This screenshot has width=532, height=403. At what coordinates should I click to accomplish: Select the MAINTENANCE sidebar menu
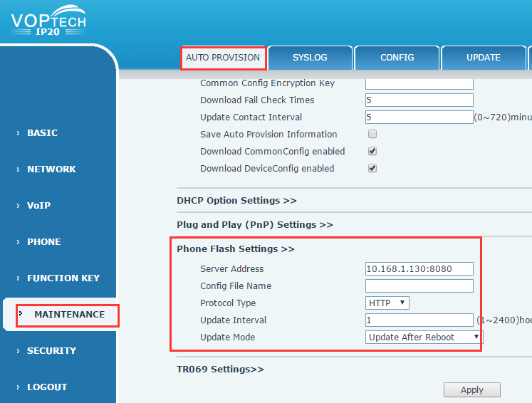(69, 315)
